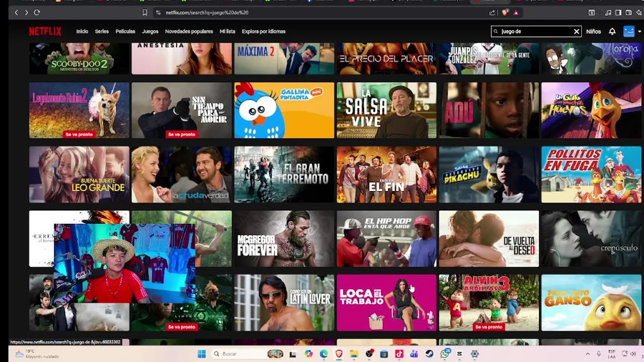Open Microsoft Store from taskbar
Viewport: 644px width, 362px height.
[x=384, y=354]
